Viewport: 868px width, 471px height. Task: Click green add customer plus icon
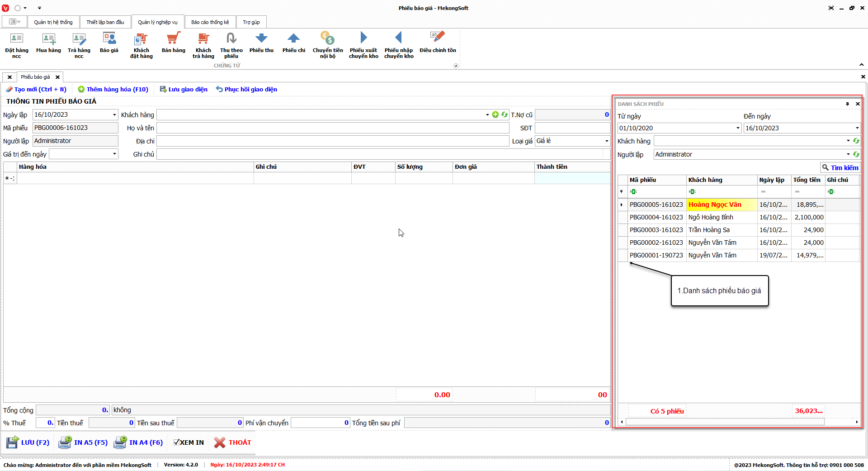click(x=495, y=115)
